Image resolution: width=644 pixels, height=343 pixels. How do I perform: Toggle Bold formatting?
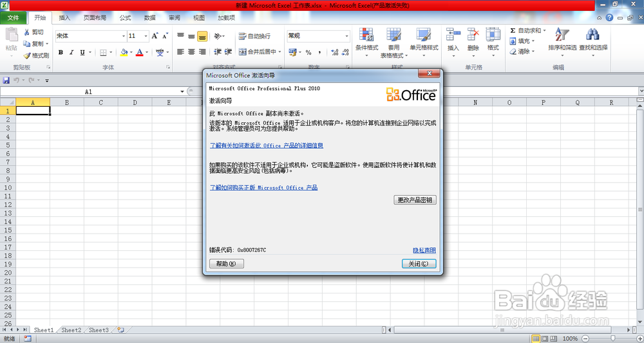click(61, 52)
